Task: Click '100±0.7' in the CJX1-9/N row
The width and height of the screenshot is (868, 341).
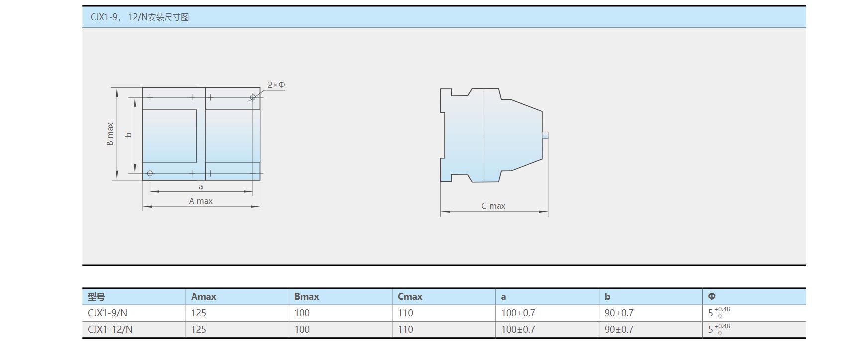Action: (518, 313)
